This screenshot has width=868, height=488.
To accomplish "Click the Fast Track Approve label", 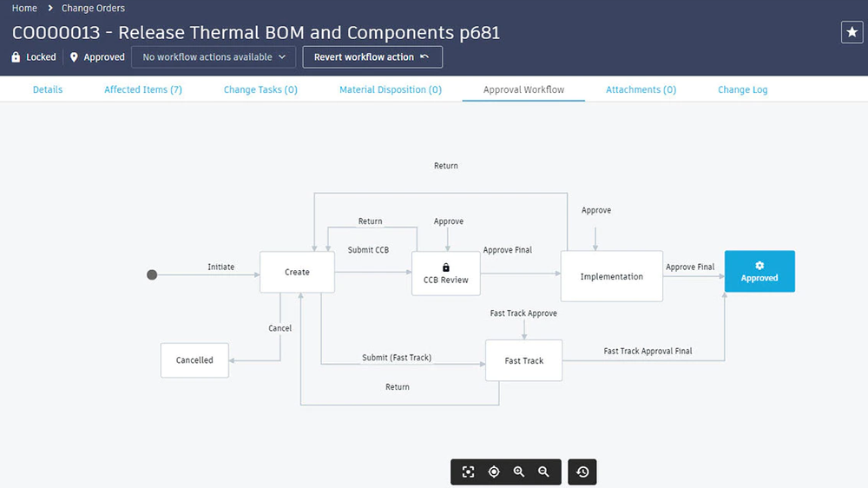I will (523, 313).
